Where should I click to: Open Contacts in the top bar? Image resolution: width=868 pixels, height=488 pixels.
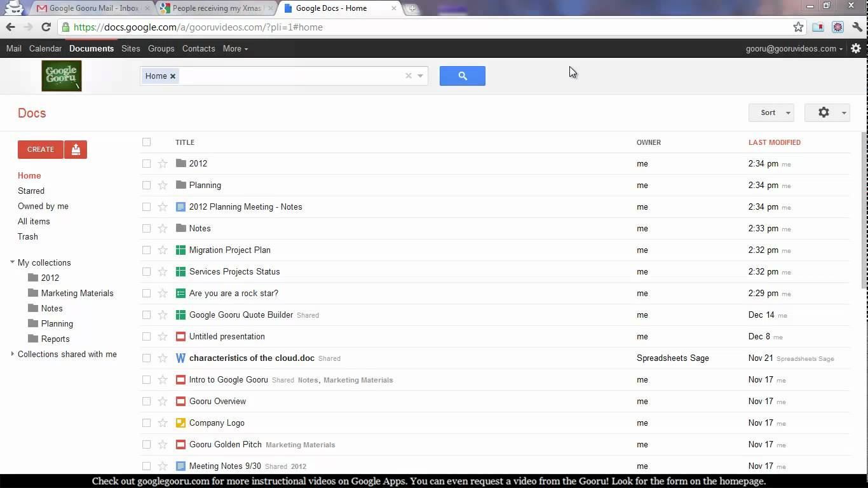pyautogui.click(x=198, y=48)
